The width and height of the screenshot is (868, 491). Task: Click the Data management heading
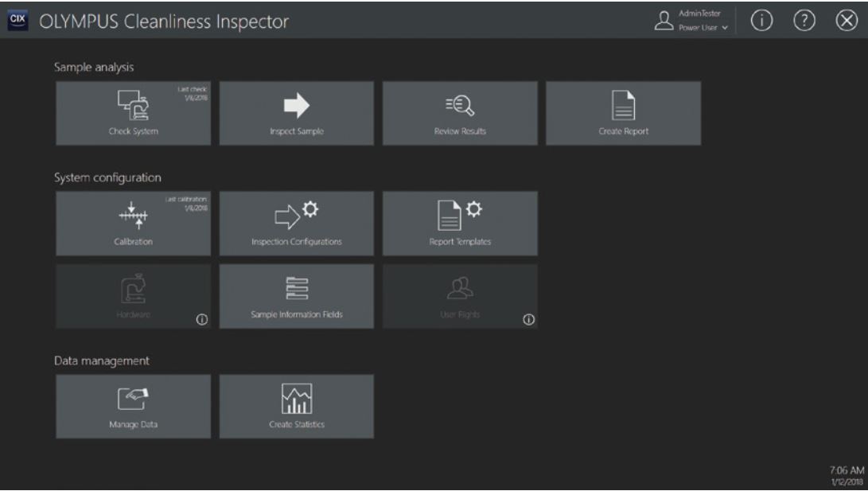pyautogui.click(x=101, y=360)
